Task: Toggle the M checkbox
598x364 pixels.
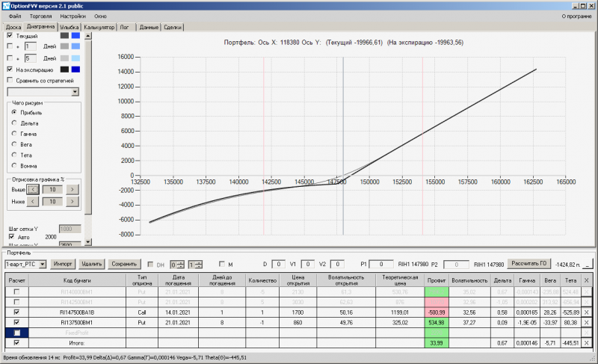Action: coord(222,264)
